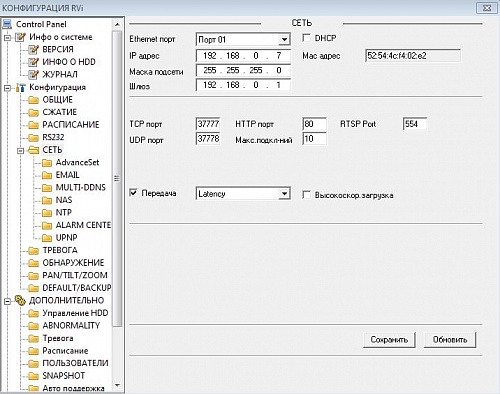Collapse the ДОПОЛНИТЕЛЬНО tree node
The height and width of the screenshot is (394, 500).
(x=7, y=301)
